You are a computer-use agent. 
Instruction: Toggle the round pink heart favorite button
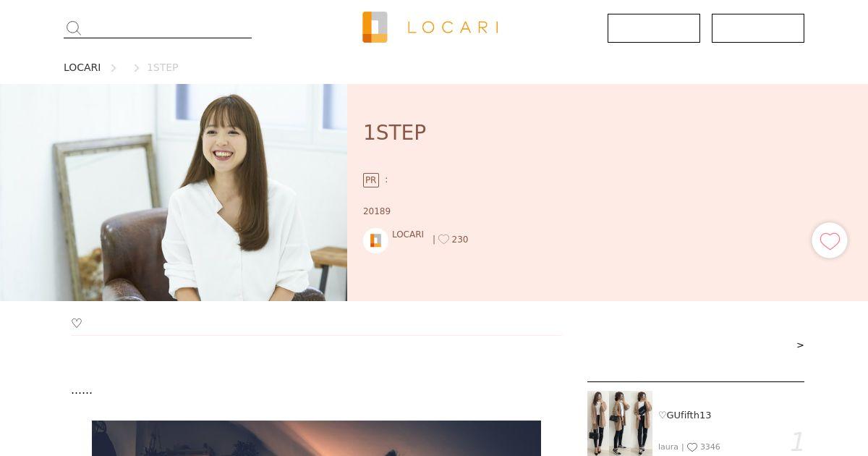pos(830,240)
